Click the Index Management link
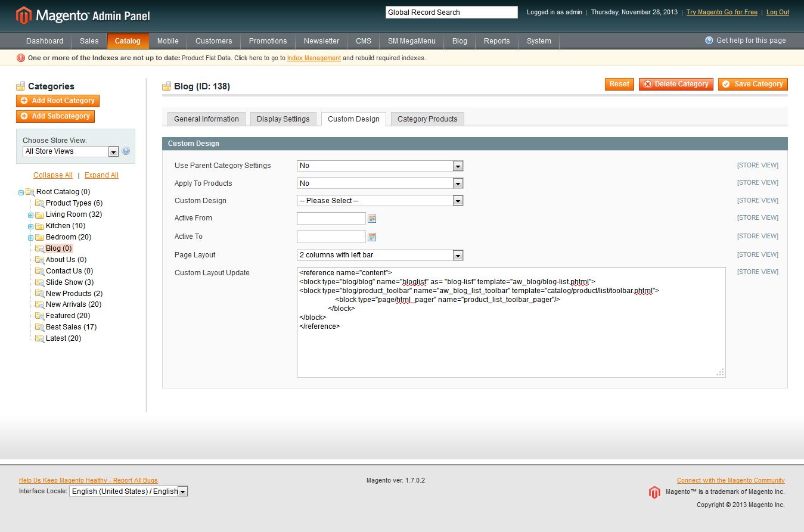The width and height of the screenshot is (804, 532). tap(314, 58)
